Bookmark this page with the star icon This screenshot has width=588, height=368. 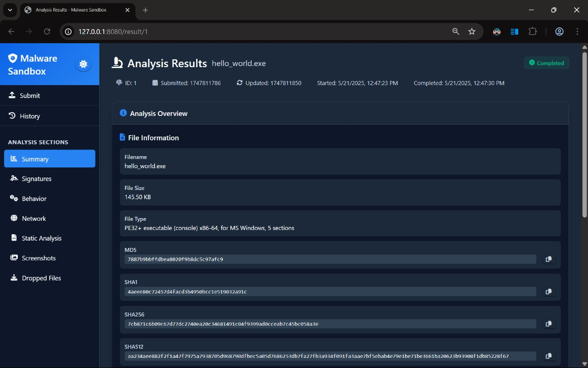point(472,31)
